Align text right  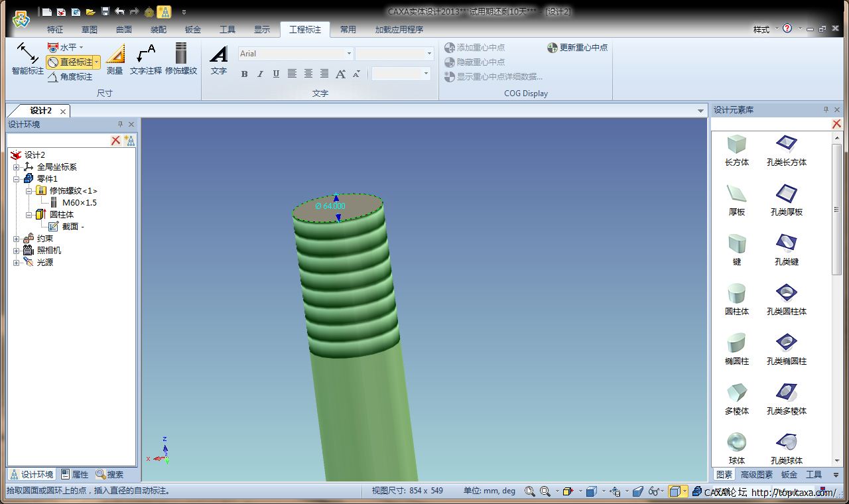pyautogui.click(x=324, y=74)
